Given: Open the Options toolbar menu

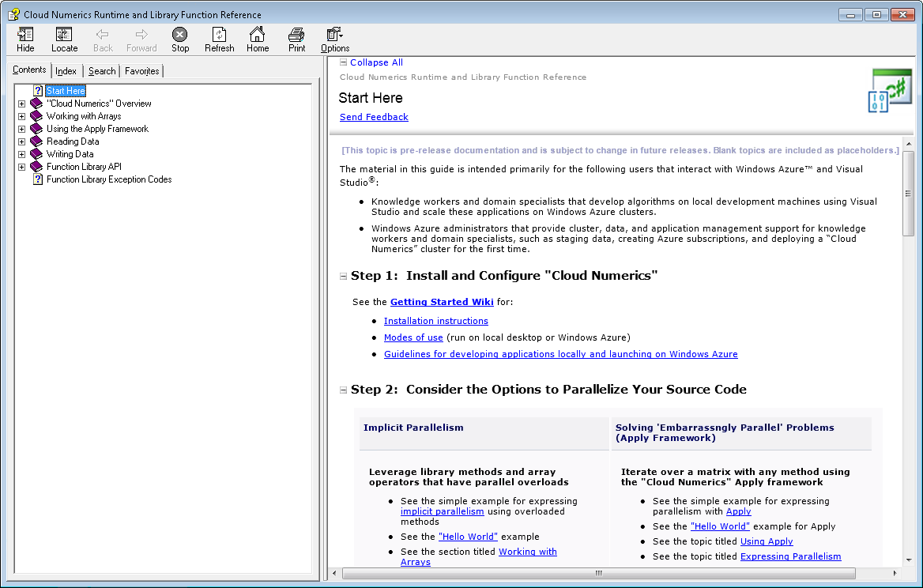Looking at the screenshot, I should click(335, 40).
